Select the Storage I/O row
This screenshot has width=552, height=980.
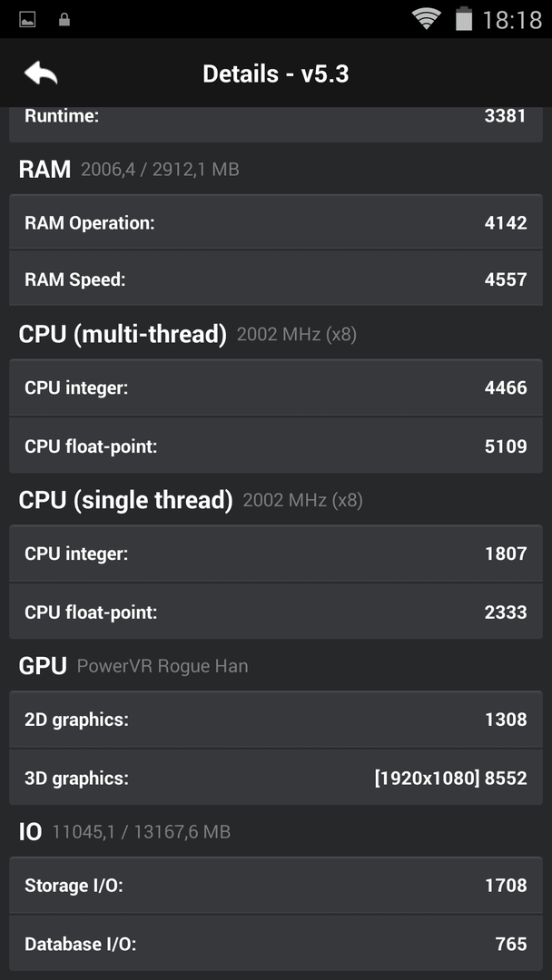(x=276, y=885)
